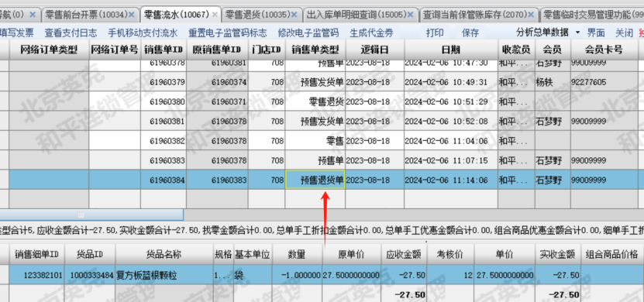Click the 保存 button
Screen dimensions: 644x302
pos(470,33)
